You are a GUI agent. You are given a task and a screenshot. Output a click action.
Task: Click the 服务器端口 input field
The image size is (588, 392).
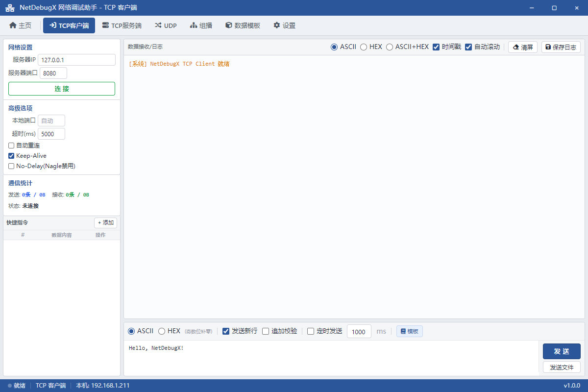tap(53, 73)
